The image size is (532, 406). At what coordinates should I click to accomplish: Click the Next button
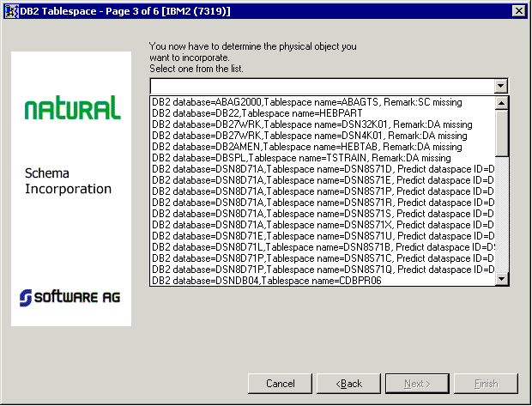tap(417, 383)
